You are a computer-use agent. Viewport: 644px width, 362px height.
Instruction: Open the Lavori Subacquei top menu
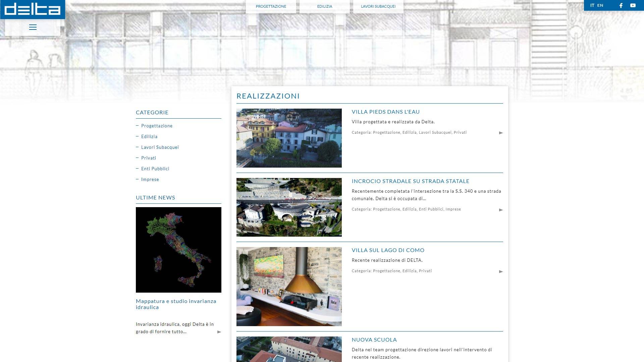pos(378,6)
